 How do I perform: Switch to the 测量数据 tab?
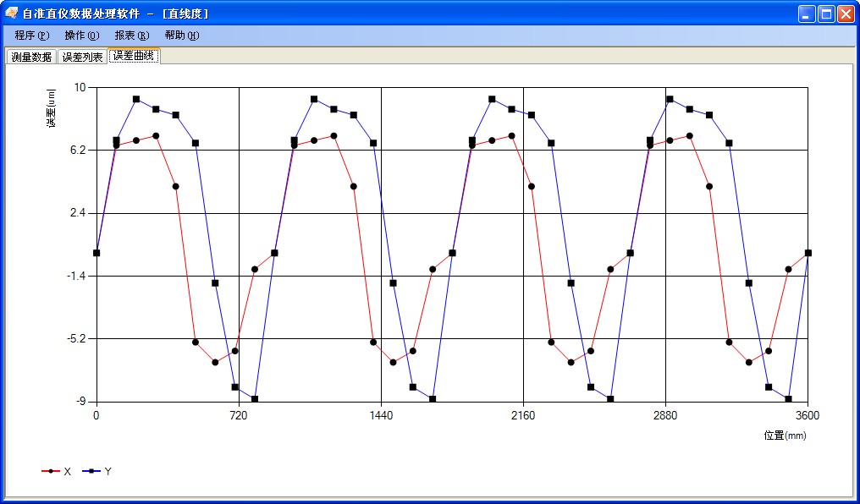(31, 57)
